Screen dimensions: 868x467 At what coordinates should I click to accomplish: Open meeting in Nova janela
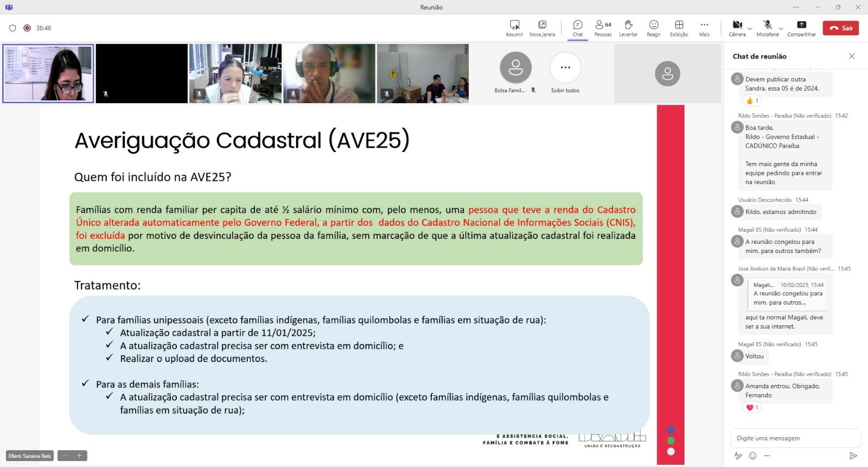pyautogui.click(x=542, y=28)
